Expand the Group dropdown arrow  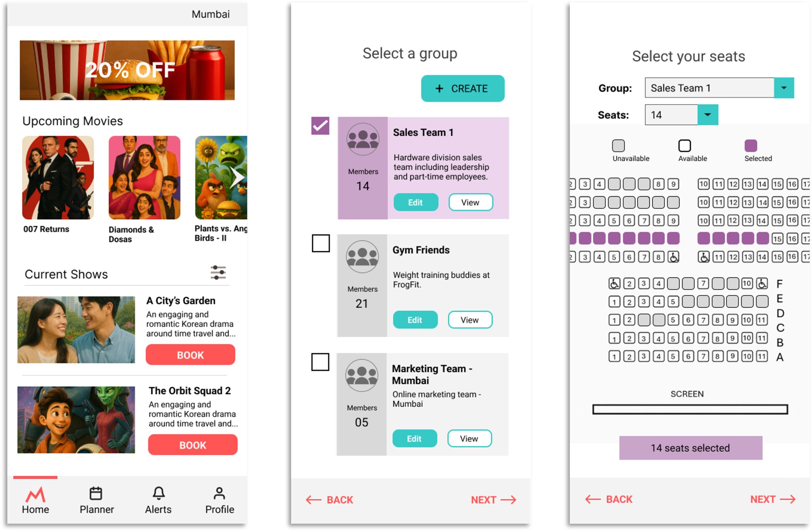[x=784, y=88]
